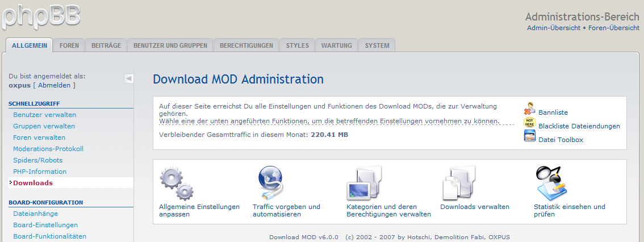The width and height of the screenshot is (644, 242).
Task: Click the folder-with-documents icon for Downloads verwalten
Action: pyautogui.click(x=459, y=183)
